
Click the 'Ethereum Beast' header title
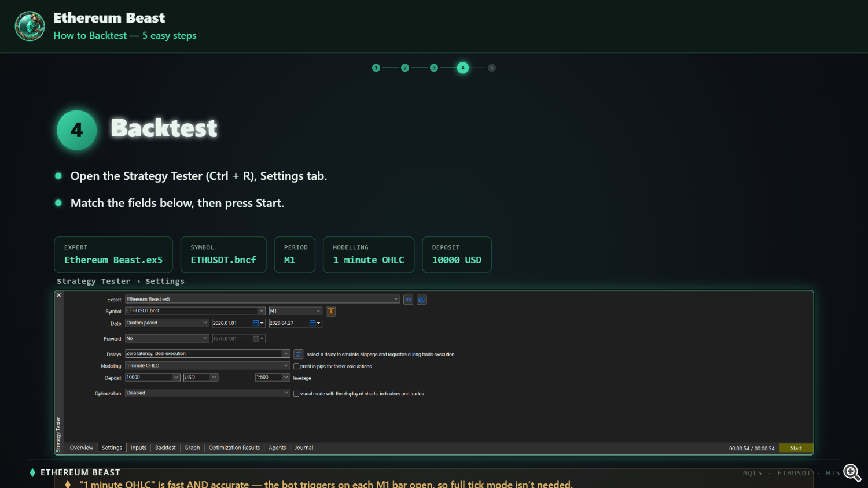109,18
